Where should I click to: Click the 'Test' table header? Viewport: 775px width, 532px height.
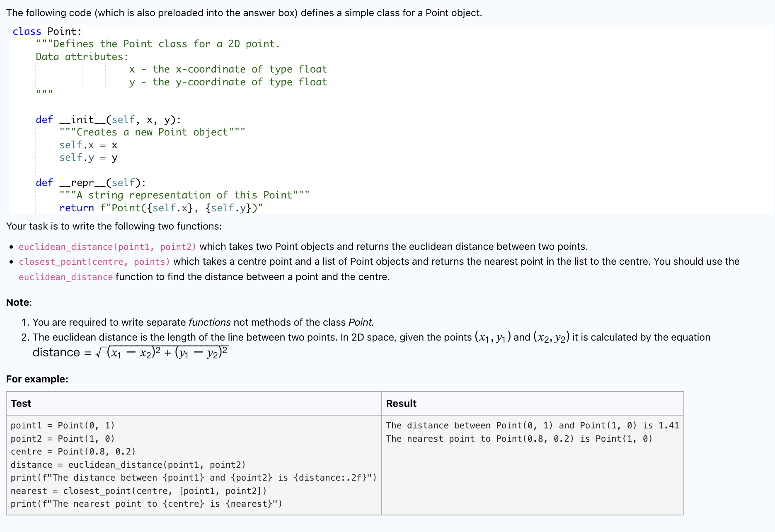click(21, 404)
